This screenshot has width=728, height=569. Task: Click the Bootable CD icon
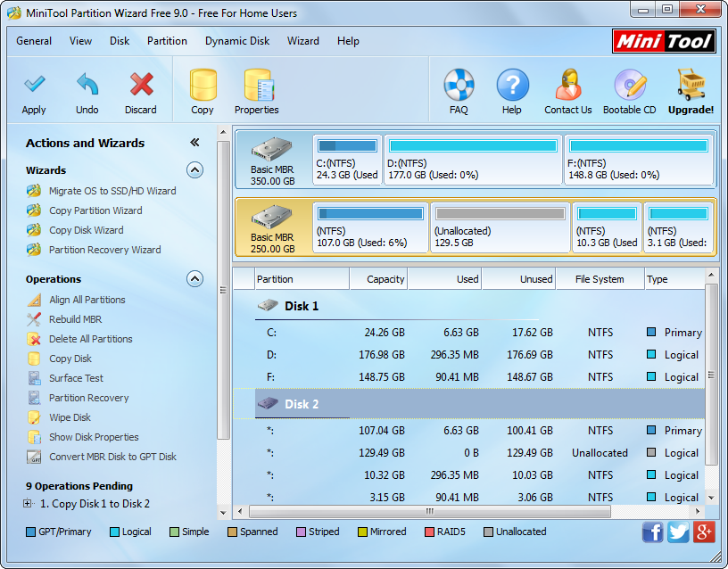pos(630,85)
